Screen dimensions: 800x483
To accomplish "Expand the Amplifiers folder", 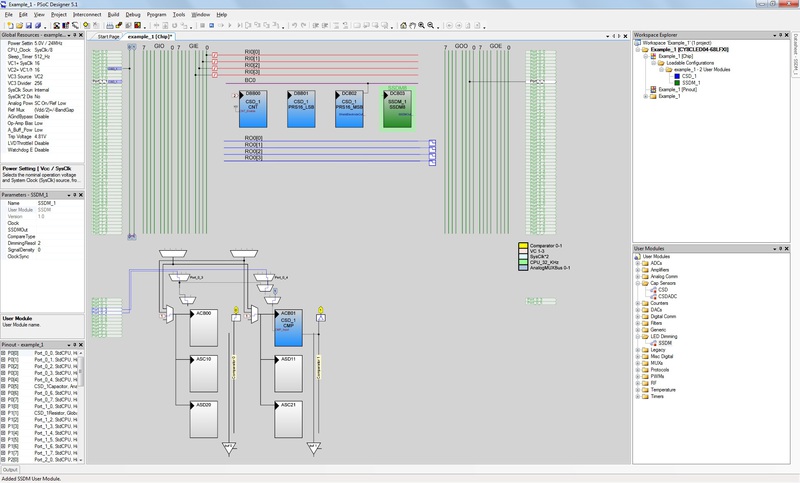I will tap(638, 270).
